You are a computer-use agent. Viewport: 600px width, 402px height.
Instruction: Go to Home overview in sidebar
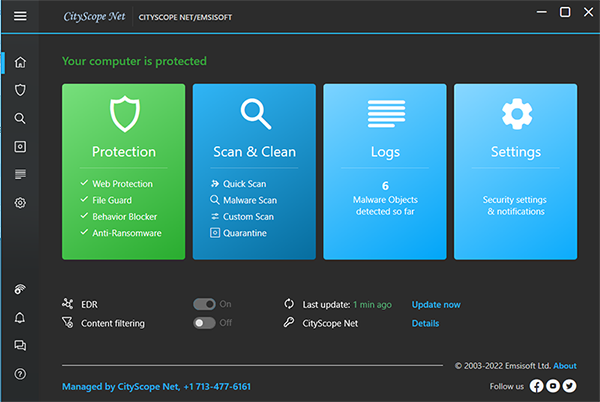click(x=20, y=62)
